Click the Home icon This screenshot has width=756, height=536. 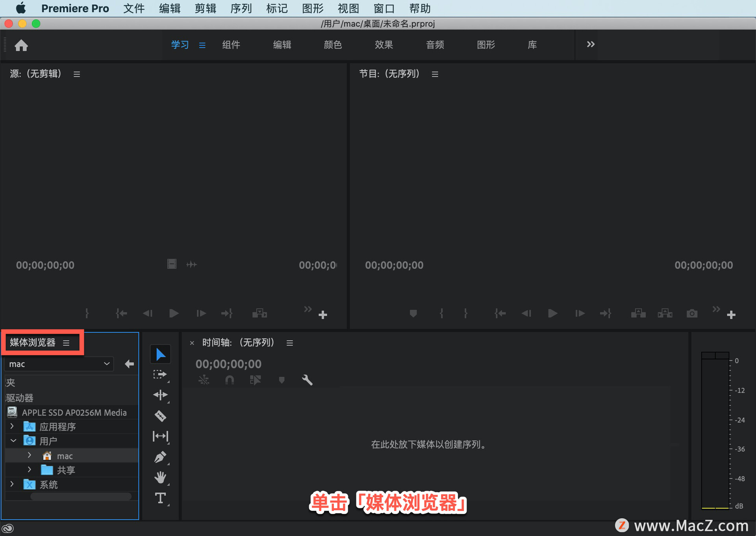point(21,45)
